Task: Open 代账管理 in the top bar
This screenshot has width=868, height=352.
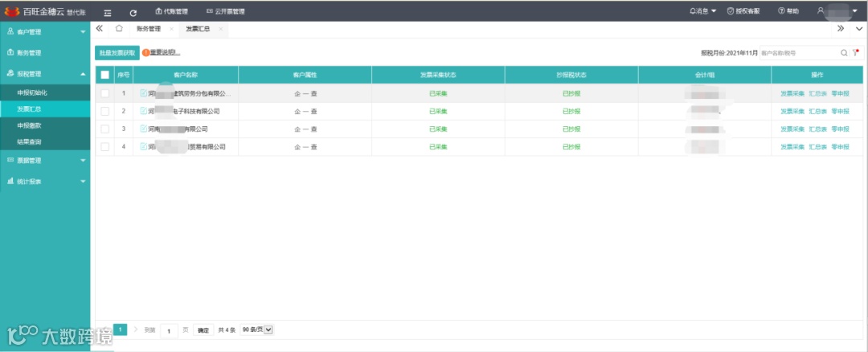Action: [x=172, y=11]
